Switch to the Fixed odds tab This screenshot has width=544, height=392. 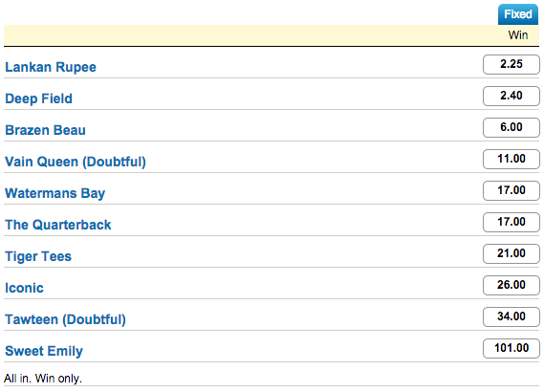click(x=518, y=14)
